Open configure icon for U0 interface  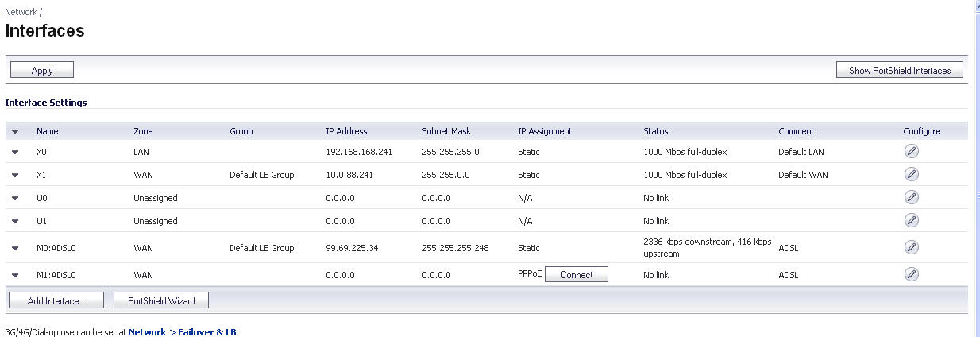click(912, 197)
